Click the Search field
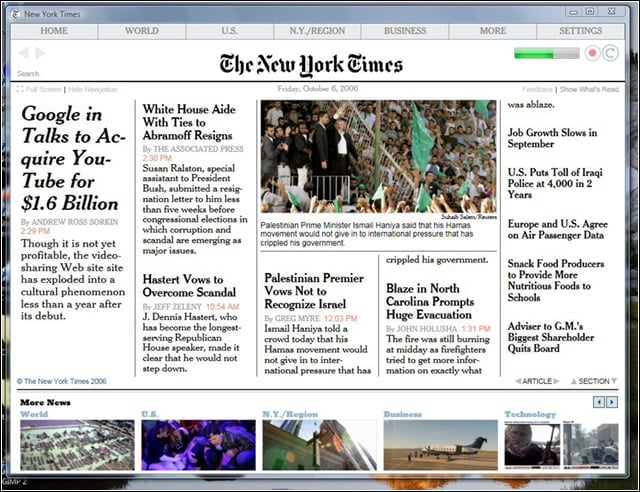Image resolution: width=640 pixels, height=492 pixels. (28, 73)
